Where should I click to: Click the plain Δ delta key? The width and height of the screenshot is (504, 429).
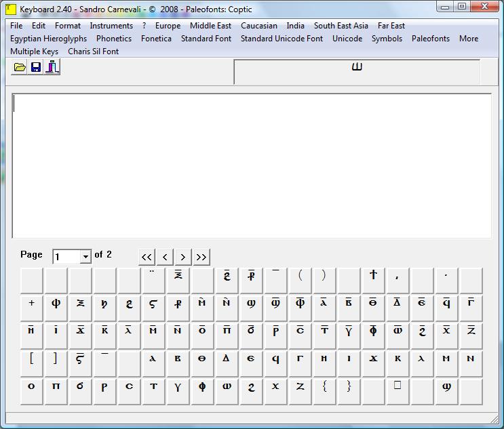coord(227,364)
